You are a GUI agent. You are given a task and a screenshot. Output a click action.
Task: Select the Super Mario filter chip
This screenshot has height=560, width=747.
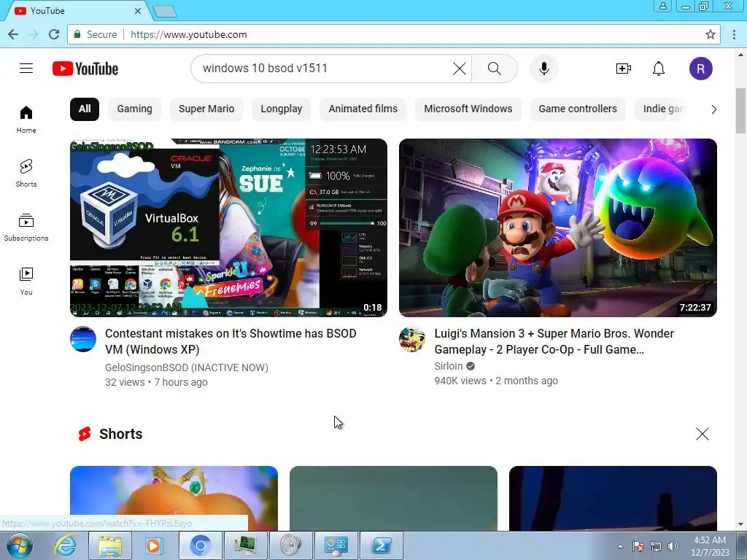click(206, 109)
